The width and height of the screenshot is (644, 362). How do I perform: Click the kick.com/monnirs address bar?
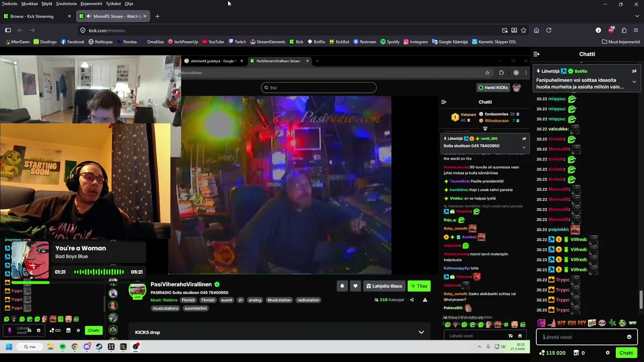[292, 30]
